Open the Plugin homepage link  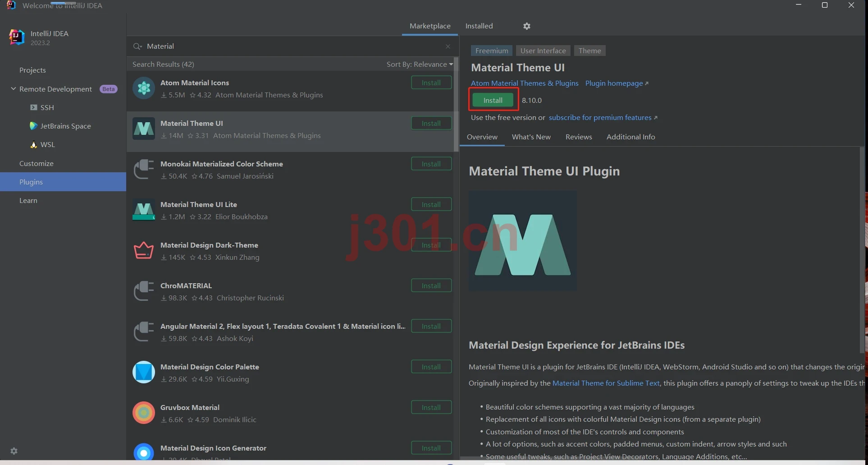[617, 83]
